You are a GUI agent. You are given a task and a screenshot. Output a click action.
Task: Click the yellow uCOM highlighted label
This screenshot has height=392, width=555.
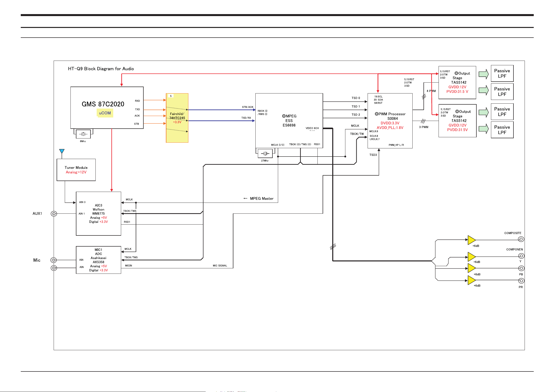tap(105, 113)
